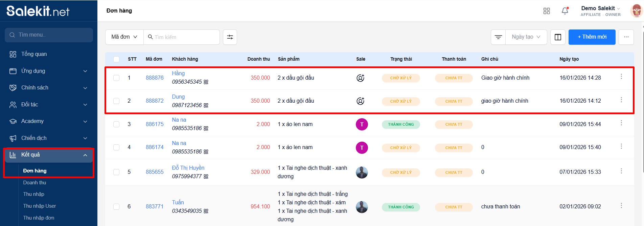Assign a sale user to order 888876
The image size is (644, 226).
(360, 78)
